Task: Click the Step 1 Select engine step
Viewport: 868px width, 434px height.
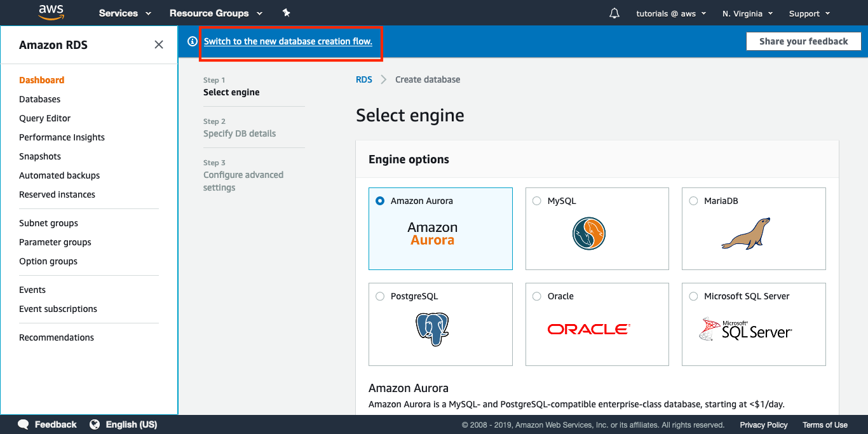Action: coord(231,86)
